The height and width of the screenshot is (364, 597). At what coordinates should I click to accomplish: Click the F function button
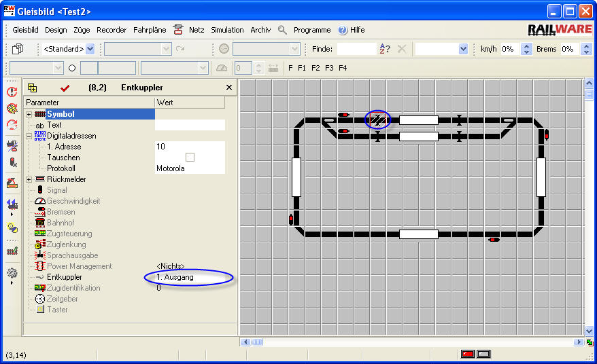coord(290,68)
